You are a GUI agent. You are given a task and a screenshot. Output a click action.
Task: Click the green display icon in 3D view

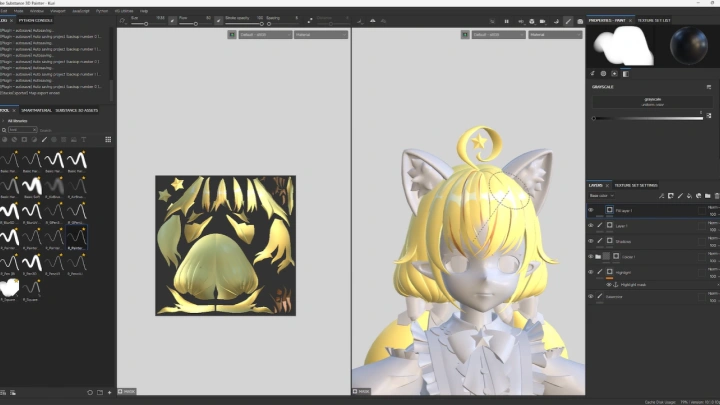(465, 34)
